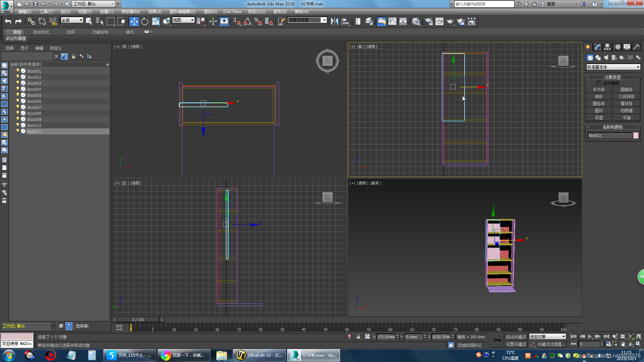644x362 pixels.
Task: Click the Box011 object name field
Action: (x=609, y=135)
